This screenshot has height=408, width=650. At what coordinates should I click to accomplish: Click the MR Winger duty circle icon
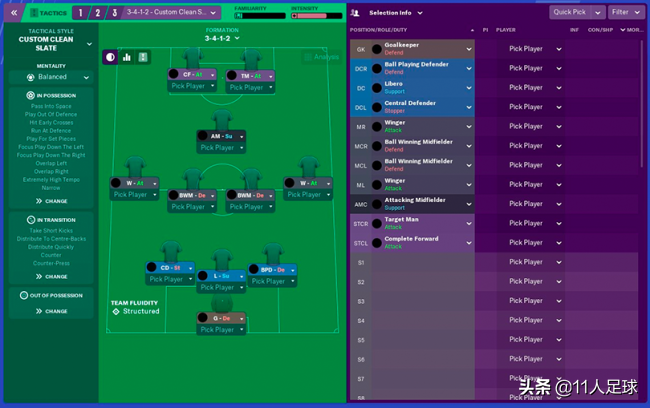(377, 127)
